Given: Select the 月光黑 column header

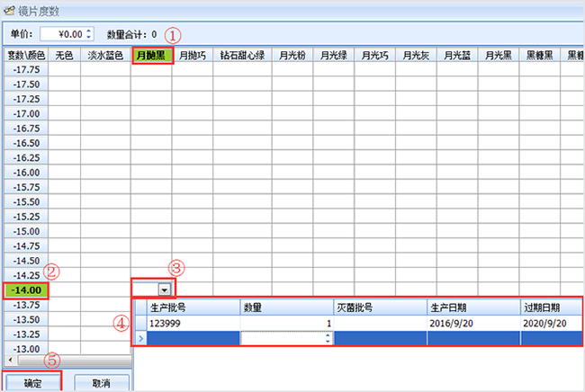Looking at the screenshot, I should 499,56.
